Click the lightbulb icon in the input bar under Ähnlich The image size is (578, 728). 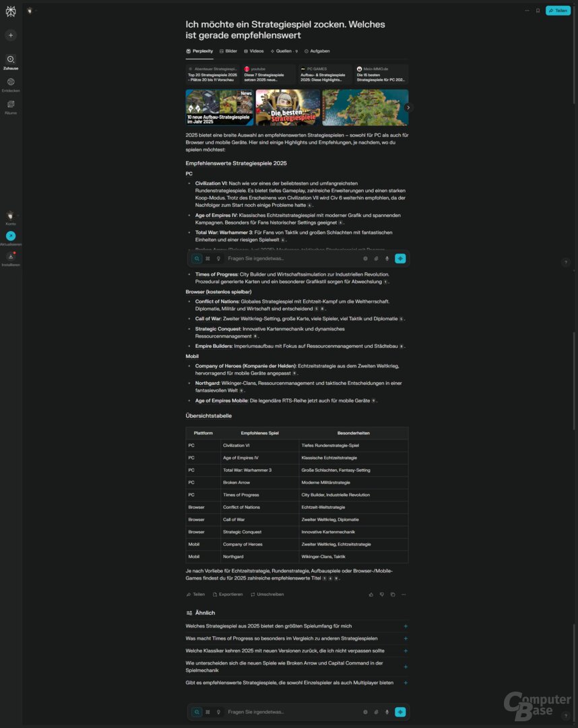coord(218,712)
